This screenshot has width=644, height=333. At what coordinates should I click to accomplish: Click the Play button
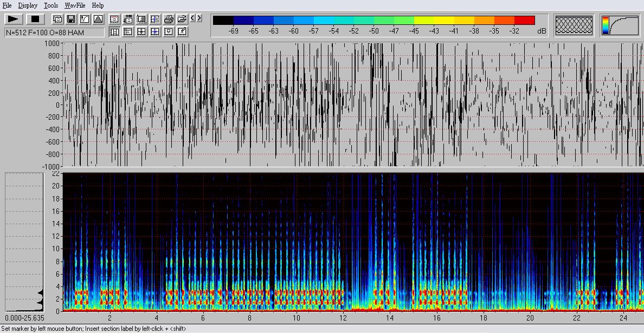pos(14,19)
